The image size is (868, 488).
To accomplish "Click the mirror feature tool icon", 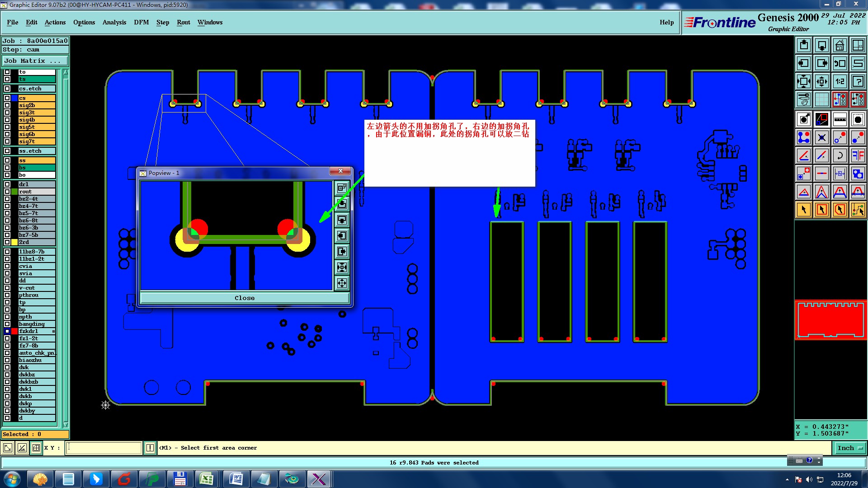I will click(x=858, y=155).
